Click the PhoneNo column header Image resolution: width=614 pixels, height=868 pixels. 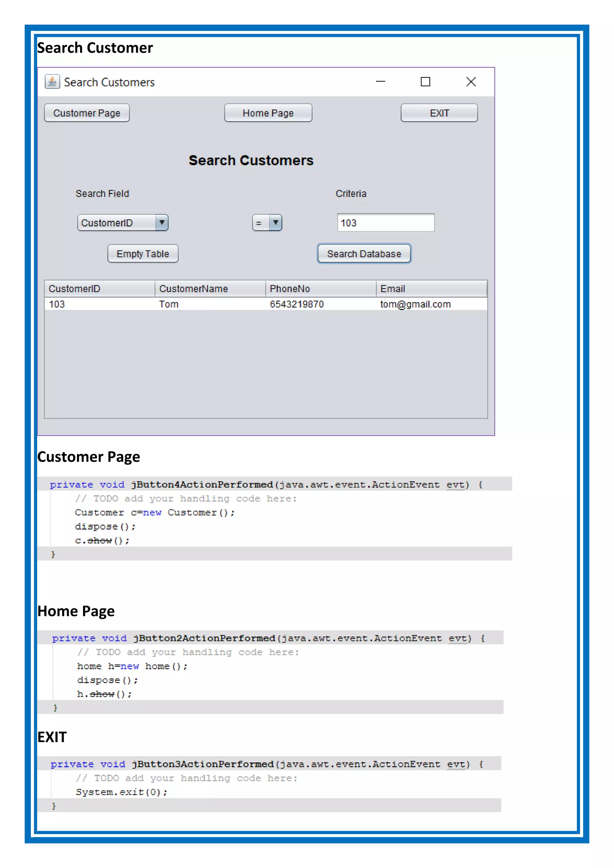click(x=320, y=289)
